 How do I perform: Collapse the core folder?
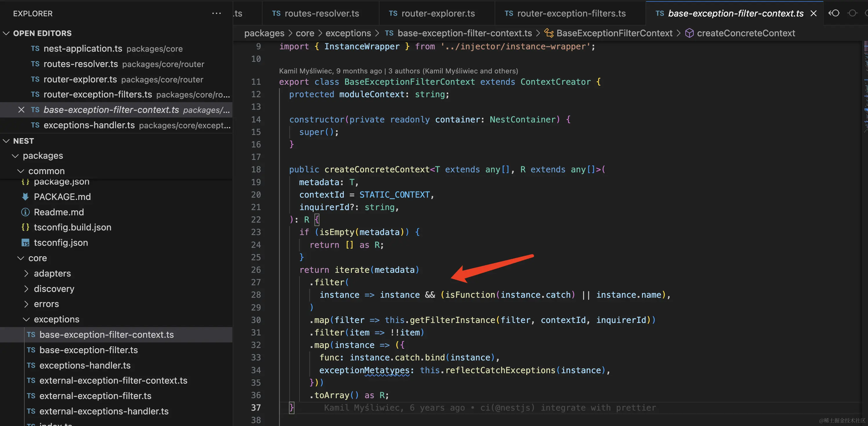[21, 258]
